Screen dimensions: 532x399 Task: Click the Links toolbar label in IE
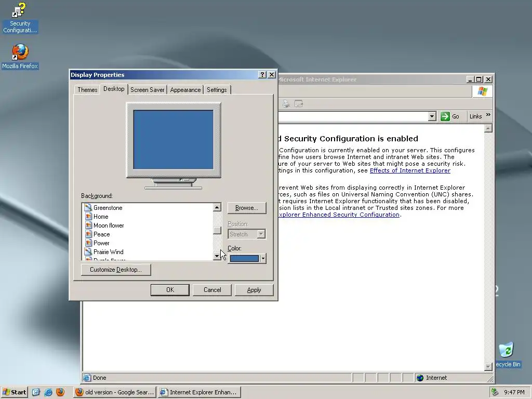click(475, 116)
